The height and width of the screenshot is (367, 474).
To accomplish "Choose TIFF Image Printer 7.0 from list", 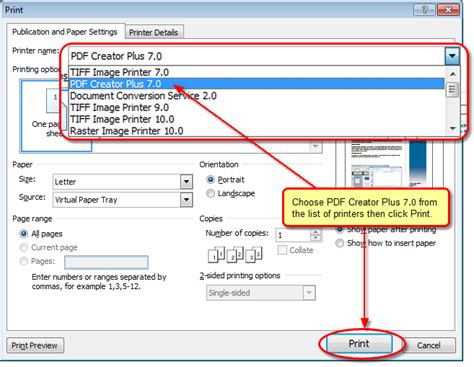I will pos(257,72).
